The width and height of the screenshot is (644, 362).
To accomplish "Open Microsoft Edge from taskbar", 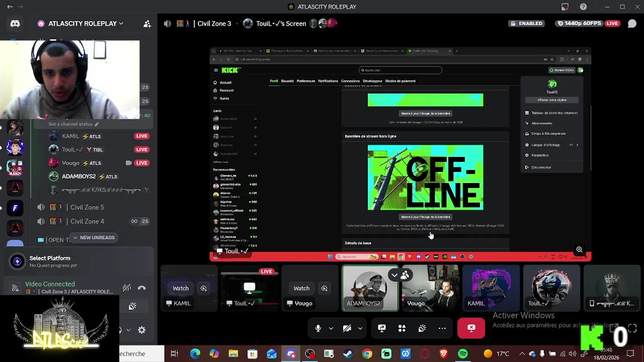I will coord(195,354).
